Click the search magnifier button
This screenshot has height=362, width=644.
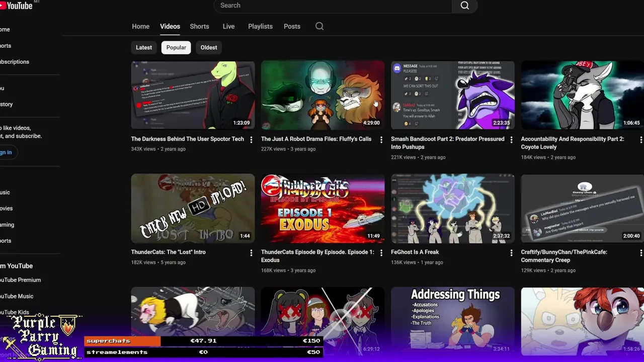464,6
